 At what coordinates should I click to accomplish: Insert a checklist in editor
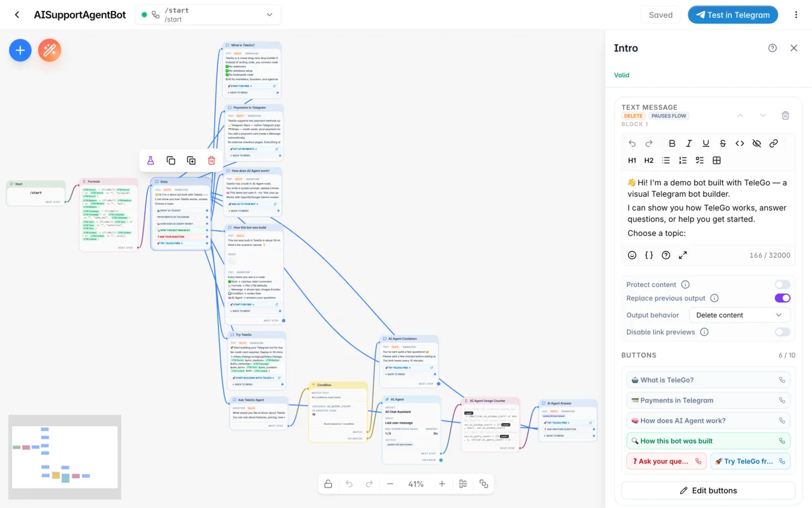coord(700,161)
